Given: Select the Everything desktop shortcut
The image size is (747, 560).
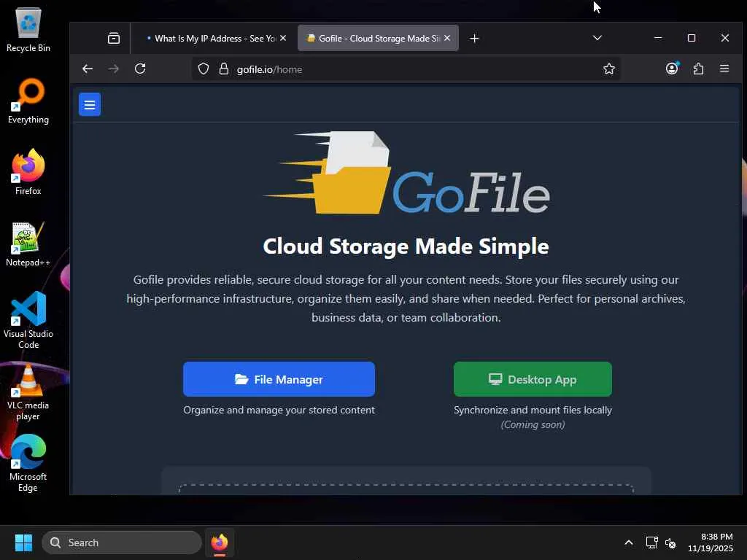Looking at the screenshot, I should [x=28, y=101].
